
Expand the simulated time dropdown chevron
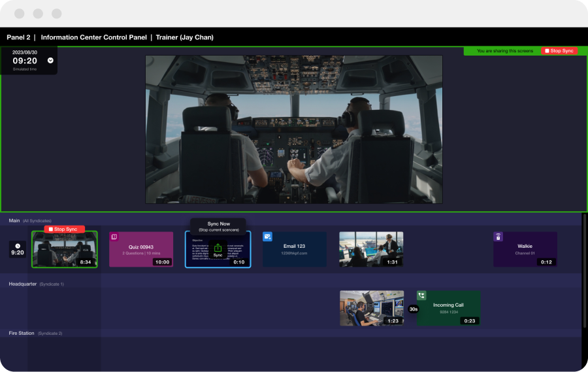[50, 60]
